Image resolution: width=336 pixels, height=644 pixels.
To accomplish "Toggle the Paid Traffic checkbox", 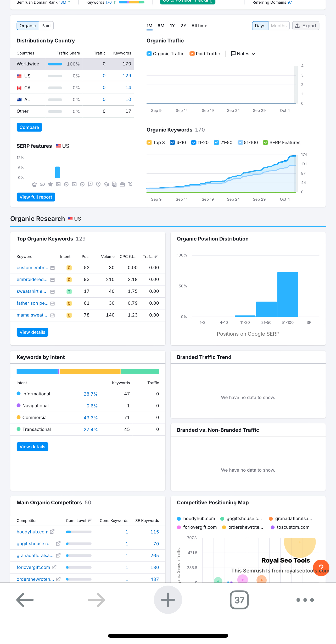I will click(192, 54).
